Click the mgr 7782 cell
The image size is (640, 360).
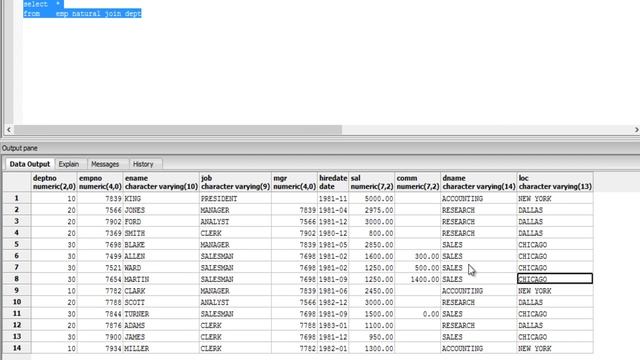[x=294, y=349]
